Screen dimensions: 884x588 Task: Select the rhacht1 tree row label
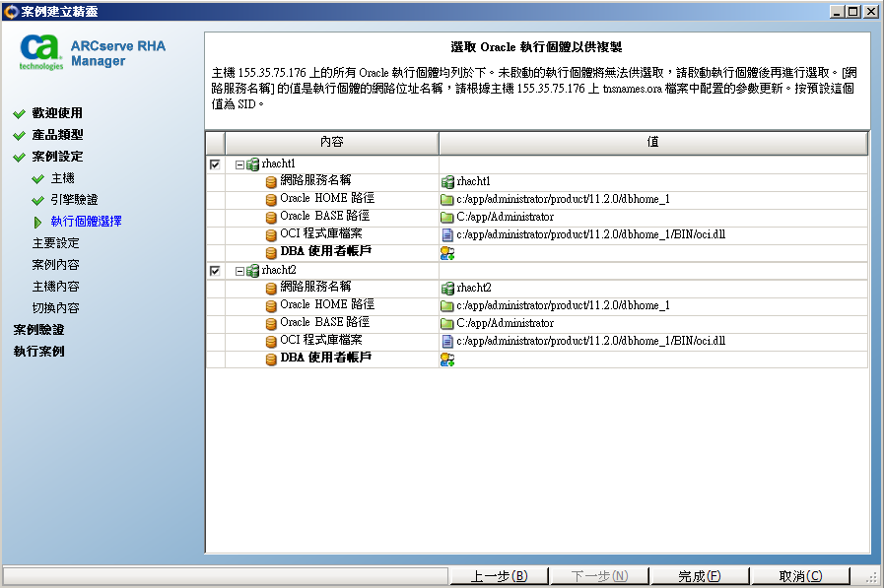279,163
